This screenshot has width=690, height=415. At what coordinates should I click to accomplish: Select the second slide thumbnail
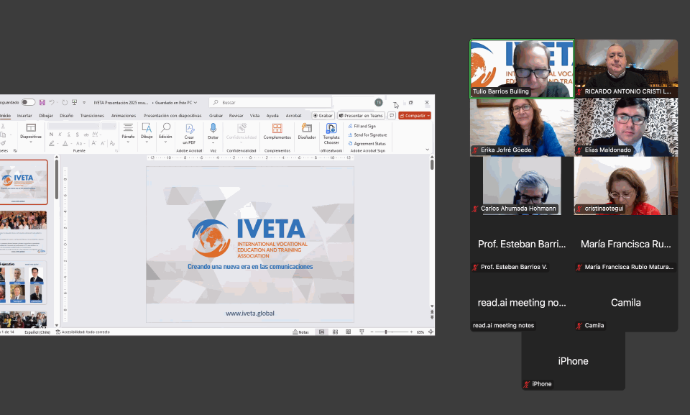(23, 232)
